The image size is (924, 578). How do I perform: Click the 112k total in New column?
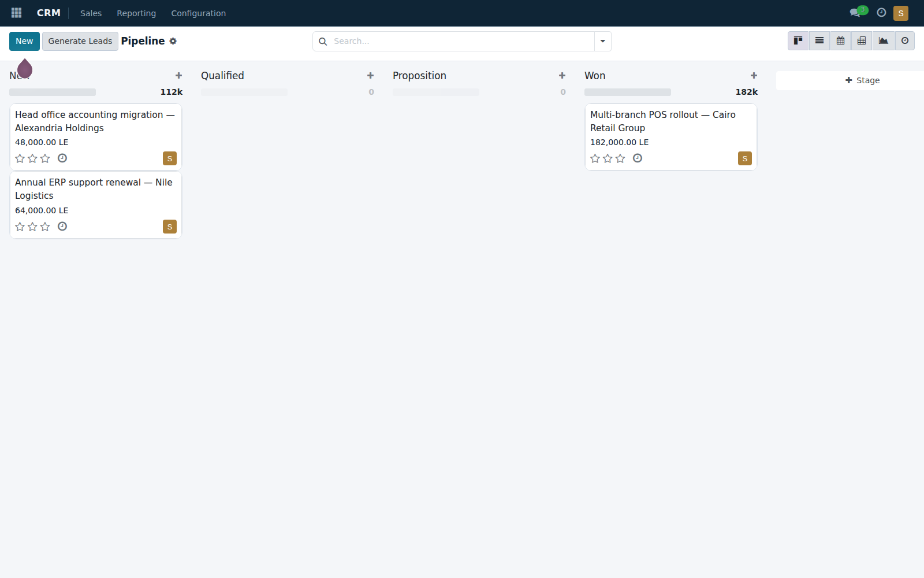point(172,92)
